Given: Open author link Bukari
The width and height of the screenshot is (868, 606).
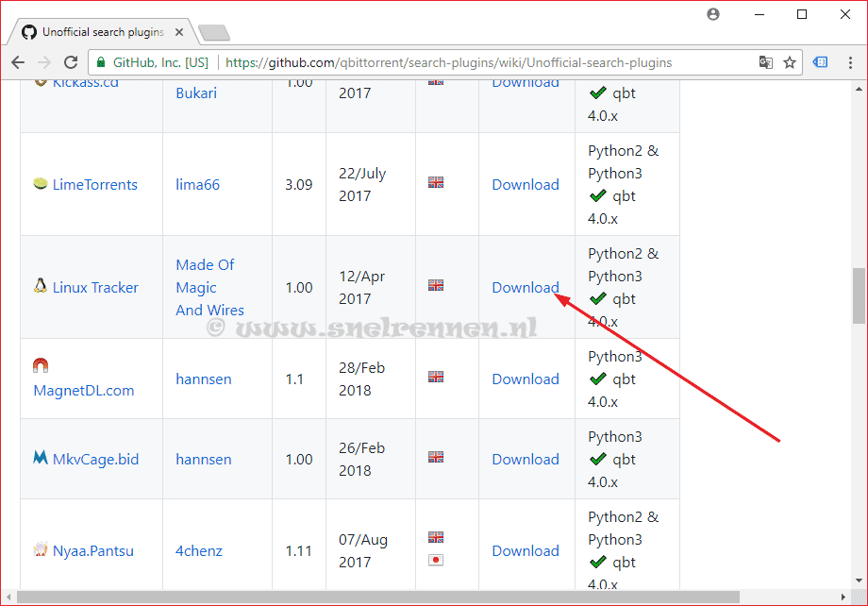Looking at the screenshot, I should (x=196, y=93).
